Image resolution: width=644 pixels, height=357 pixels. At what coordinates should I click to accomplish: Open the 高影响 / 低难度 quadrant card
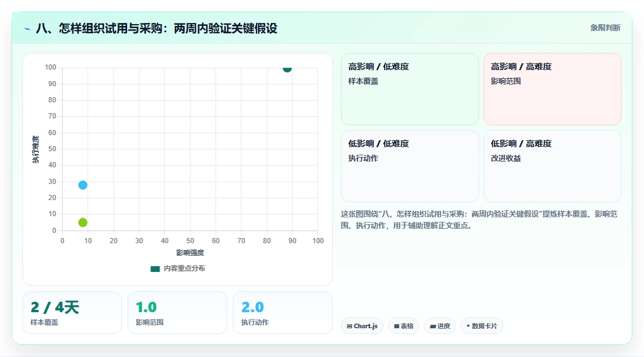pyautogui.click(x=410, y=89)
